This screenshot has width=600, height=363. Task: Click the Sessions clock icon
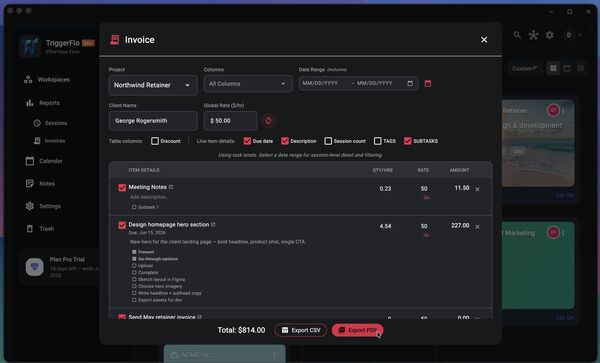pyautogui.click(x=37, y=123)
